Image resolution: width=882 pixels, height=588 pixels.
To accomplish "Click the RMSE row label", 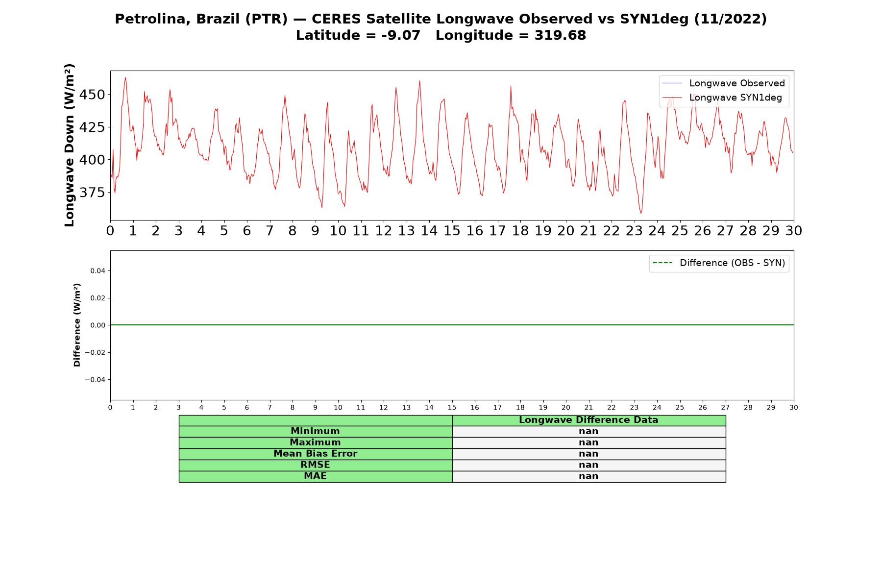I will click(x=315, y=465).
